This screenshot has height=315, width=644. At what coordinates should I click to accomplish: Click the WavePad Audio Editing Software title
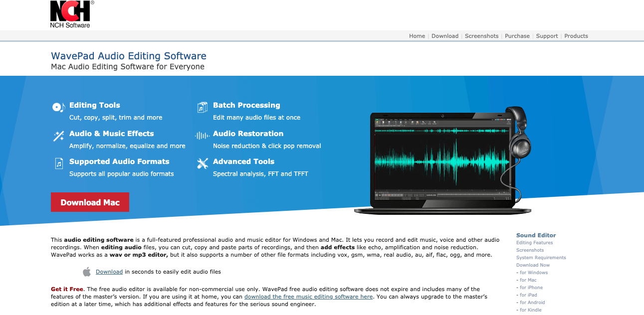[129, 56]
